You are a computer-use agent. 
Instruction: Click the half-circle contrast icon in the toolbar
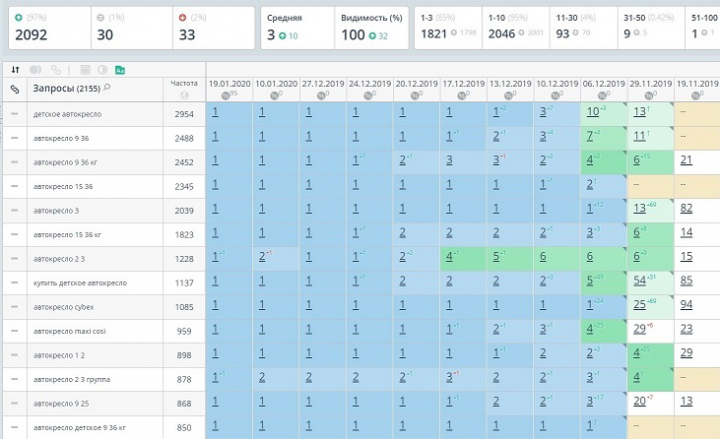102,70
